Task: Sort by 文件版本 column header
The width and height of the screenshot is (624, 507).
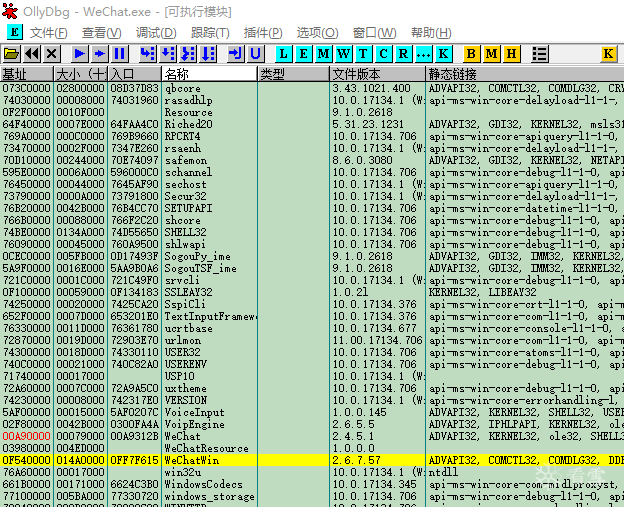Action: click(377, 74)
